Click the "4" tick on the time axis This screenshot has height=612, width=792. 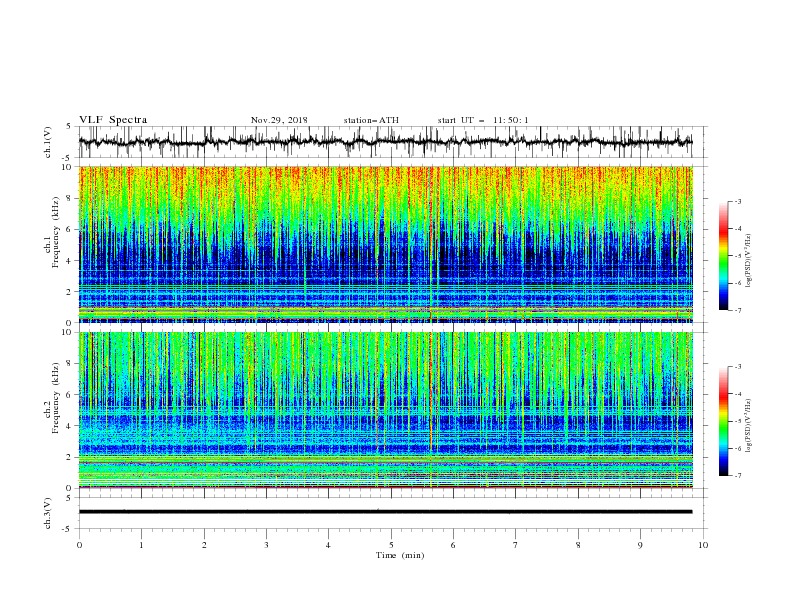[x=328, y=545]
